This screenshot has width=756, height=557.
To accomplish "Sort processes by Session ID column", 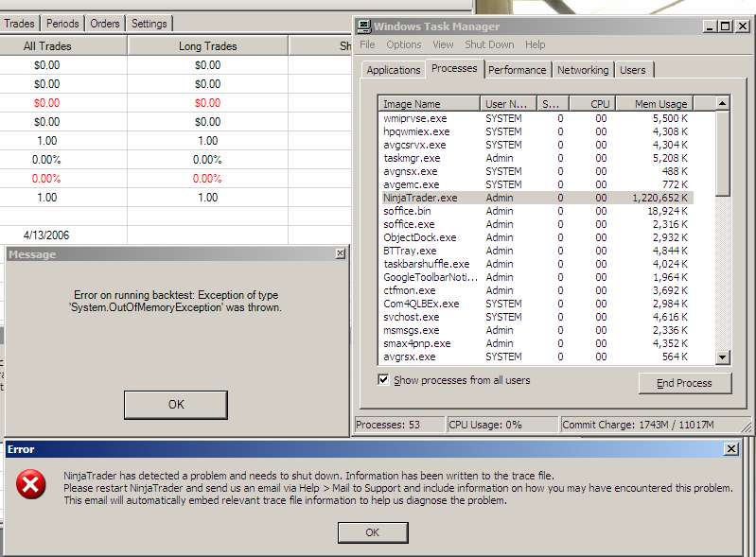I will (553, 104).
